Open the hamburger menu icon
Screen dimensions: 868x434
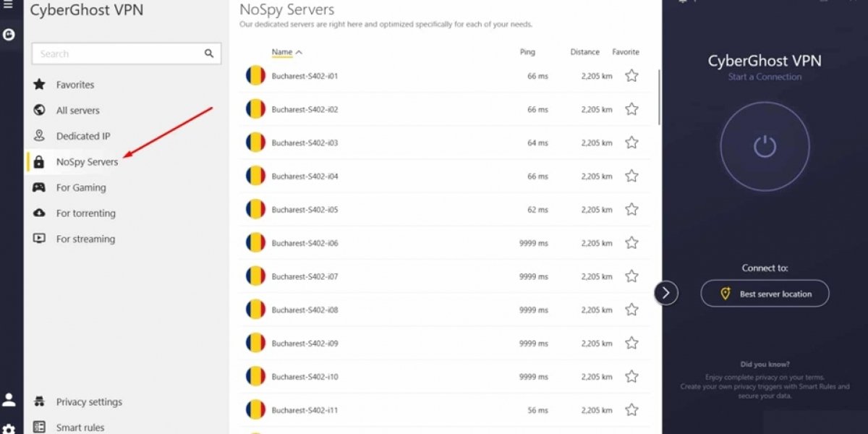(9, 4)
